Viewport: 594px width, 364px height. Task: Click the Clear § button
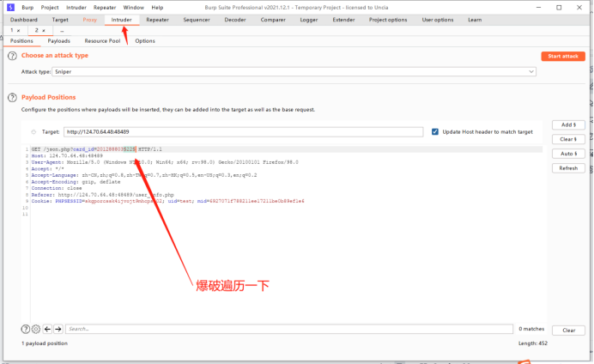tap(568, 139)
